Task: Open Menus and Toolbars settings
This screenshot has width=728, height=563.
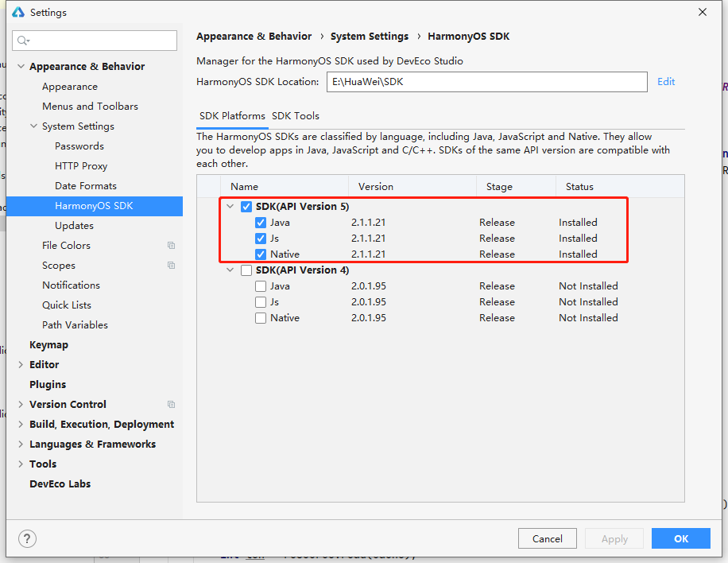Action: coord(90,107)
